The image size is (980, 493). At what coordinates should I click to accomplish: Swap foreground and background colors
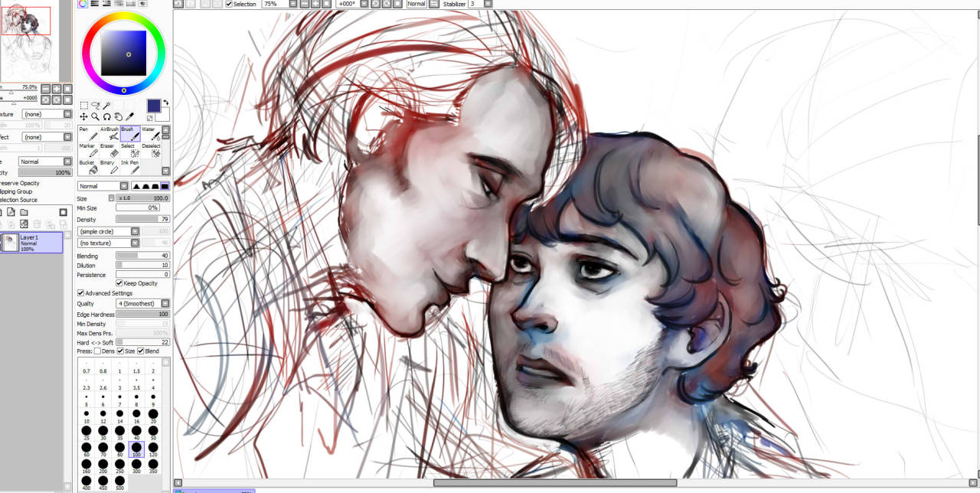click(167, 103)
